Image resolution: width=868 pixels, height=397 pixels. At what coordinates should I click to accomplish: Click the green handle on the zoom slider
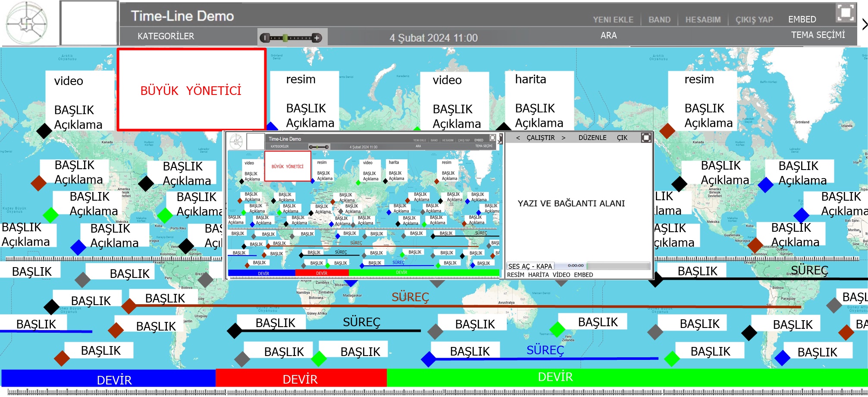pyautogui.click(x=285, y=38)
